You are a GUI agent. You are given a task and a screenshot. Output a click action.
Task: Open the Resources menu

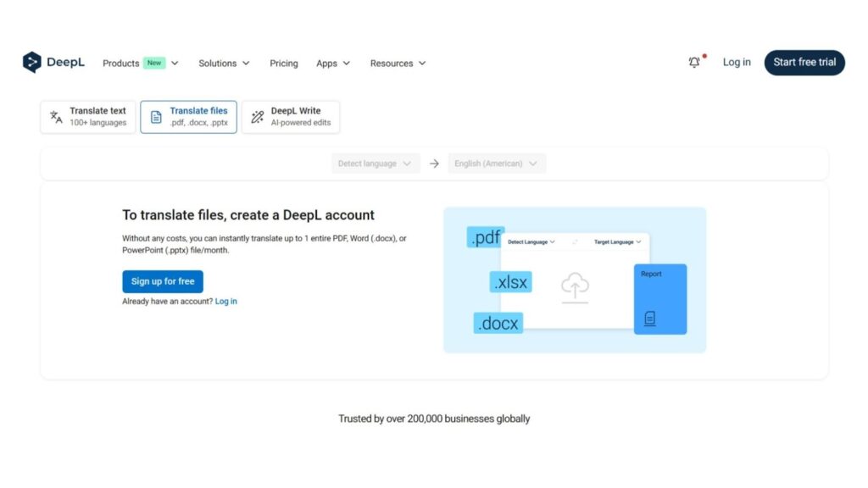398,64
